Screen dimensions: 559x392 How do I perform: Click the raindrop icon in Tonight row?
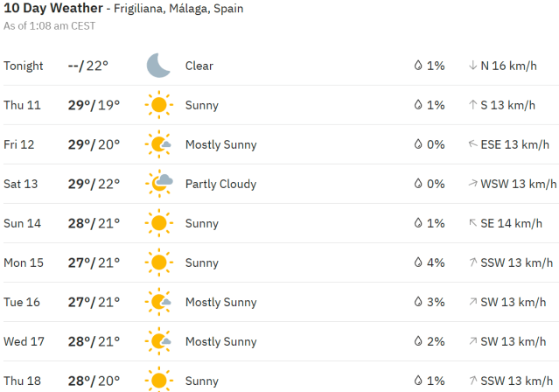tap(418, 66)
